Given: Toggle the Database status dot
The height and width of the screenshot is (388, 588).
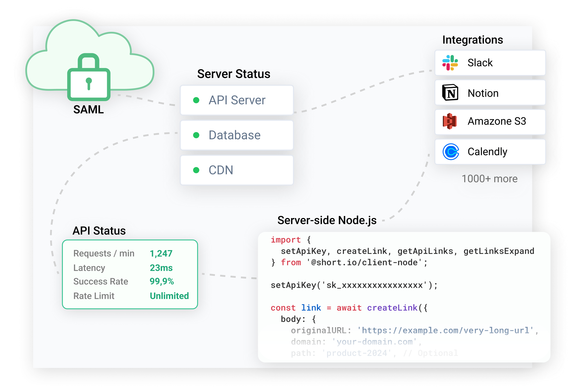Looking at the screenshot, I should click(x=196, y=135).
